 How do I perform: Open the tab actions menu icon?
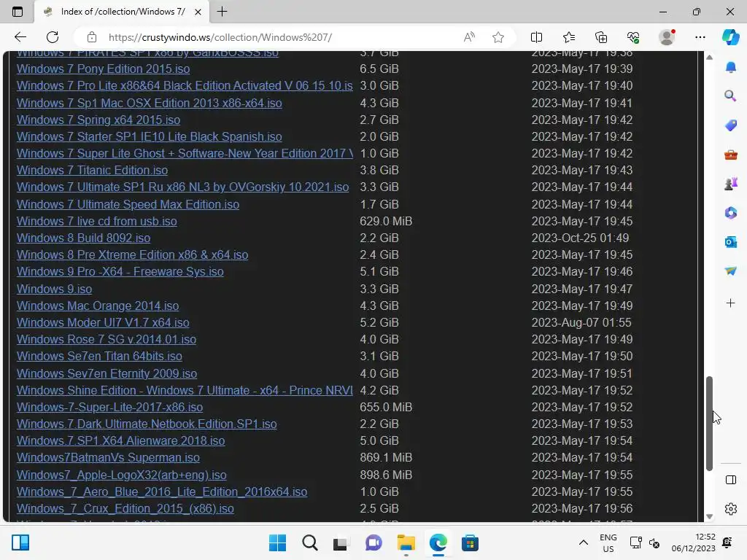pos(18,12)
